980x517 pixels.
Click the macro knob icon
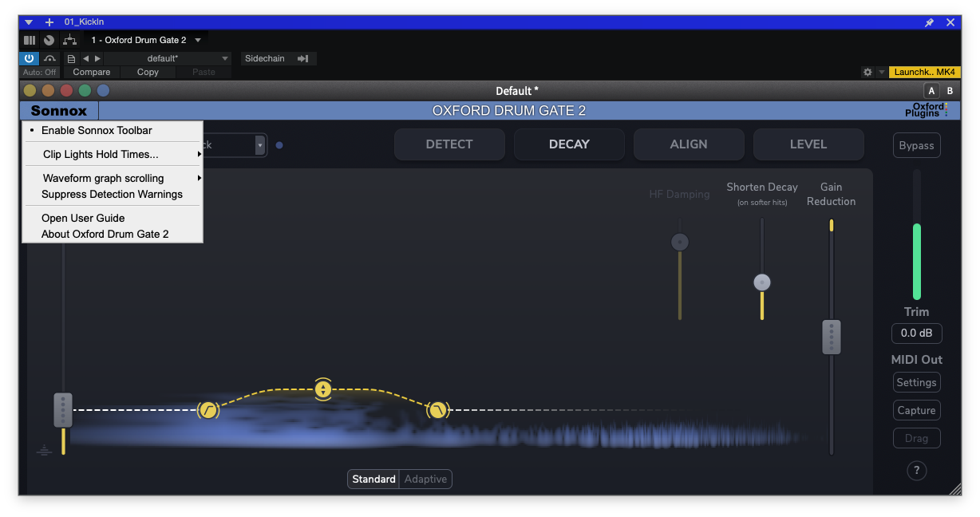pos(49,40)
